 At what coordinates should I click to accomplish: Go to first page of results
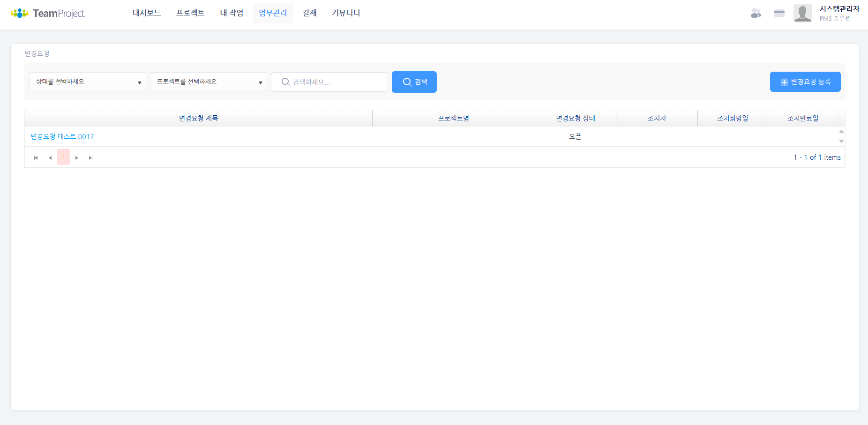36,157
